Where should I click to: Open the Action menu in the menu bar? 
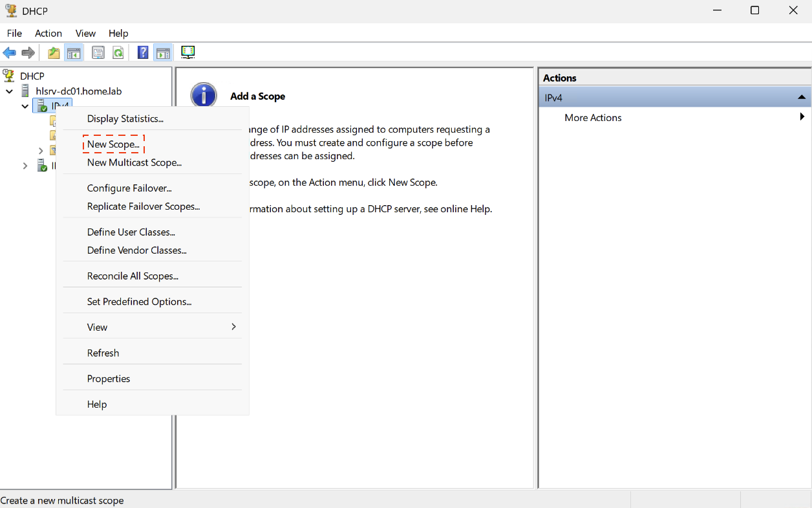coord(48,33)
